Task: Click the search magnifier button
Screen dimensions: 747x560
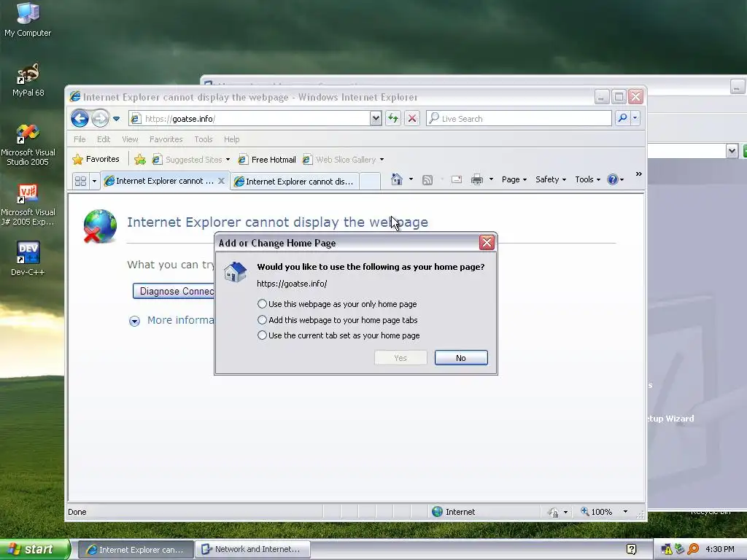Action: (x=622, y=118)
